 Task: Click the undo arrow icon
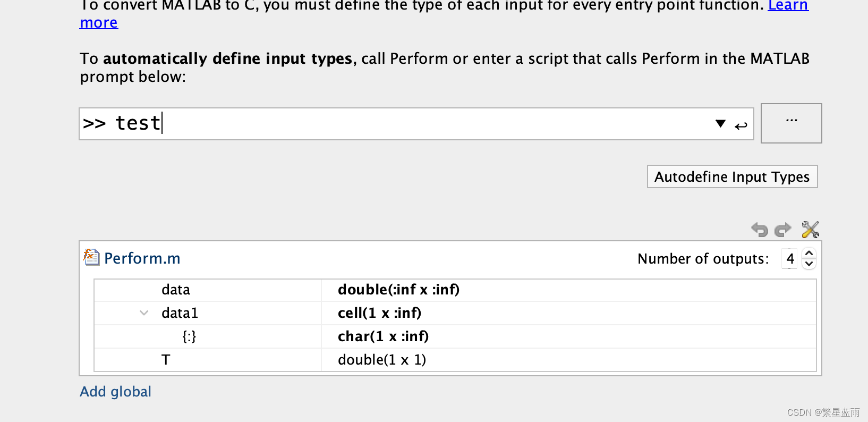click(760, 230)
